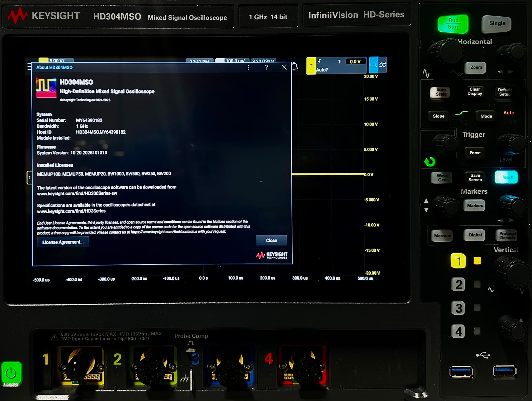Open the 5.00 V/ channel 1 scale badge
The image size is (532, 401).
point(56,60)
